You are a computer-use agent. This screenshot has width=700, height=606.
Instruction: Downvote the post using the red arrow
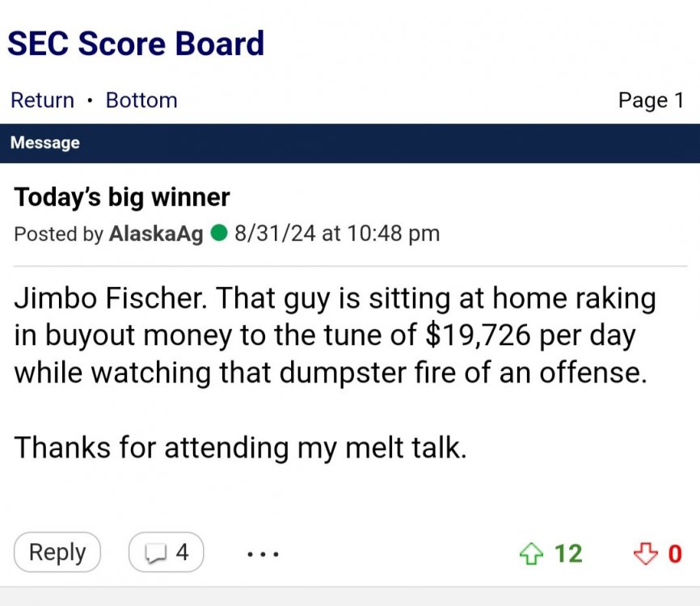pyautogui.click(x=644, y=553)
